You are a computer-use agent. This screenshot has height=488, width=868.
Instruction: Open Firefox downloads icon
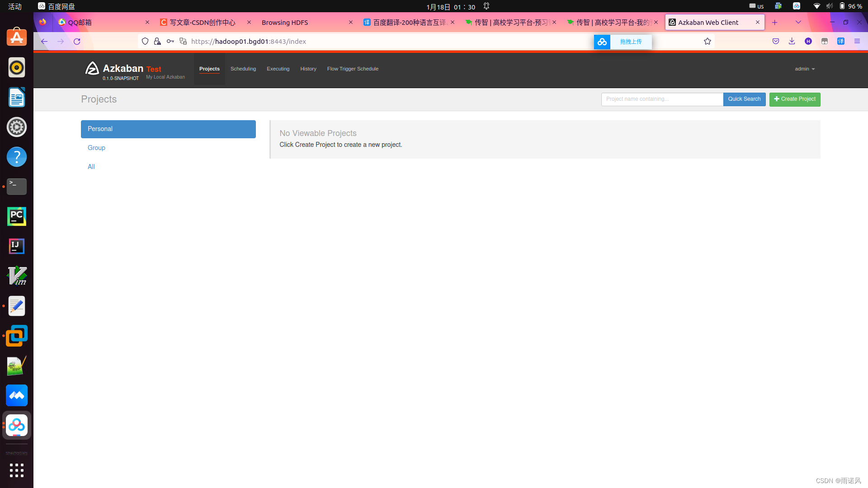point(792,42)
